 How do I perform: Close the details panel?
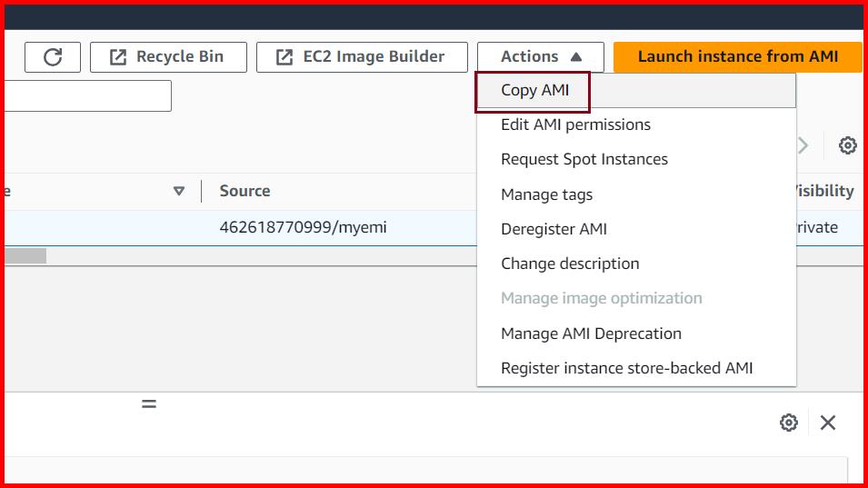(x=828, y=423)
